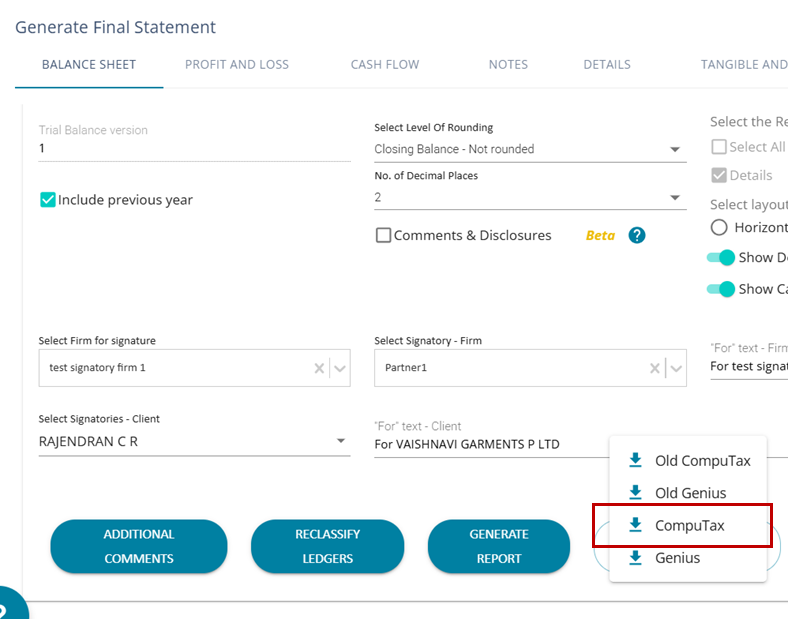The height and width of the screenshot is (619, 788).
Task: Click the Old Genius download icon
Action: click(634, 493)
